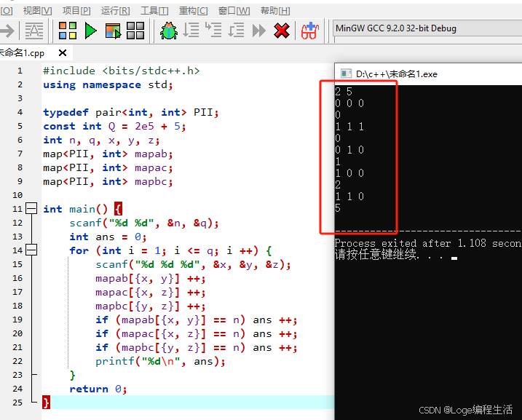This screenshot has height=420, width=522.
Task: Stop execution with the red X icon
Action: 282,31
